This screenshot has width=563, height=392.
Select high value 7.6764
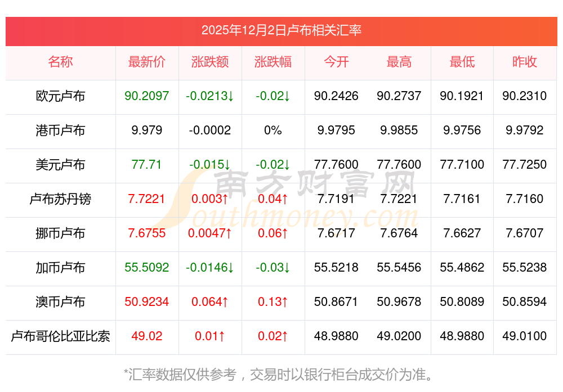click(x=399, y=233)
